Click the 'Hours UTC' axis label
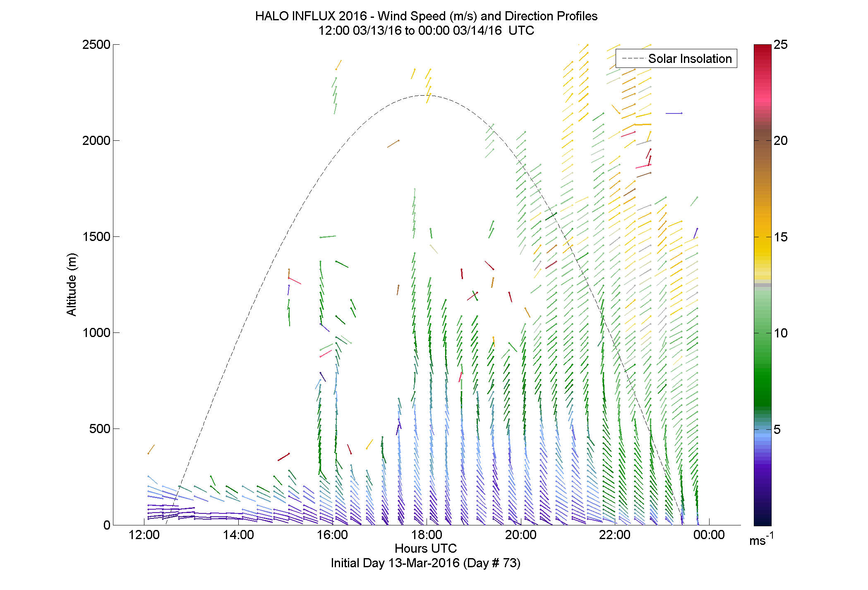Image resolution: width=868 pixels, height=590 pixels. pos(426,548)
